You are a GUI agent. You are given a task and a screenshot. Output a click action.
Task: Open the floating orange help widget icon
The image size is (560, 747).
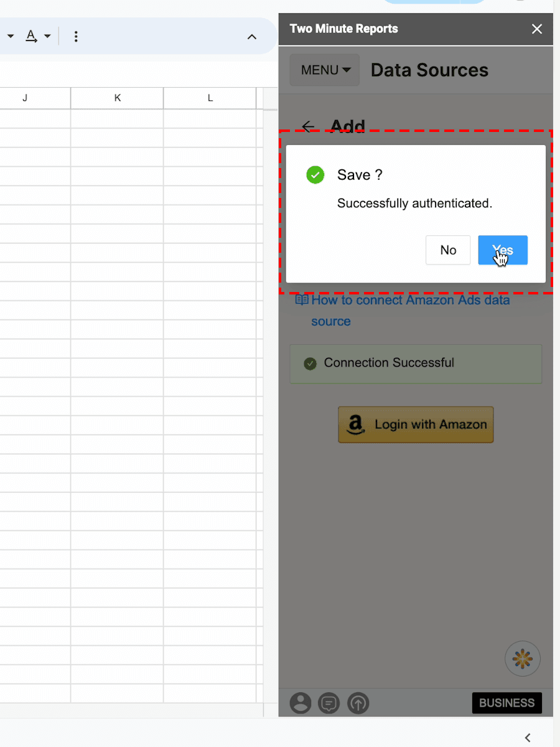523,658
